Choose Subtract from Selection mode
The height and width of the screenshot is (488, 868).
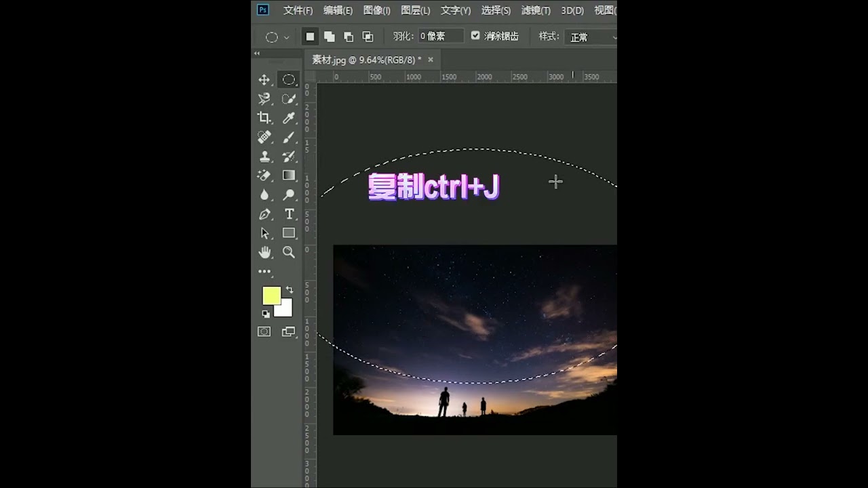click(348, 37)
